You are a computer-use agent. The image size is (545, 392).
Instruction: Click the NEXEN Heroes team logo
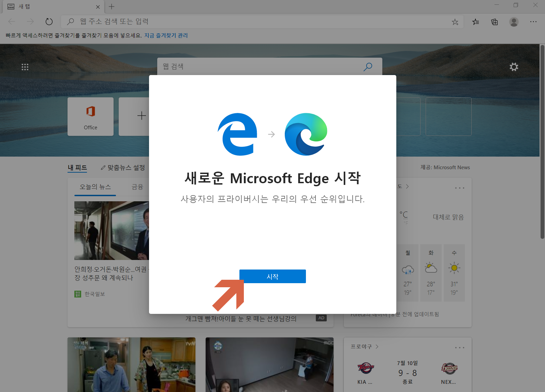click(x=449, y=368)
